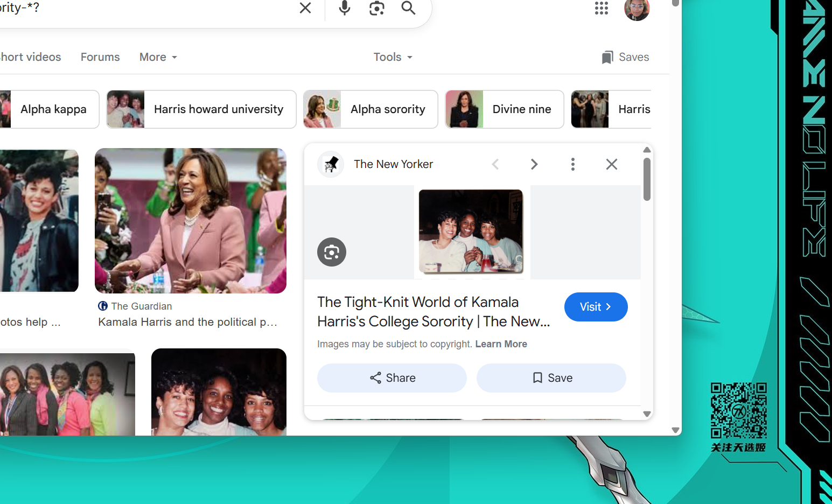Open the three-dot options menu in preview
832x504 pixels.
[573, 164]
